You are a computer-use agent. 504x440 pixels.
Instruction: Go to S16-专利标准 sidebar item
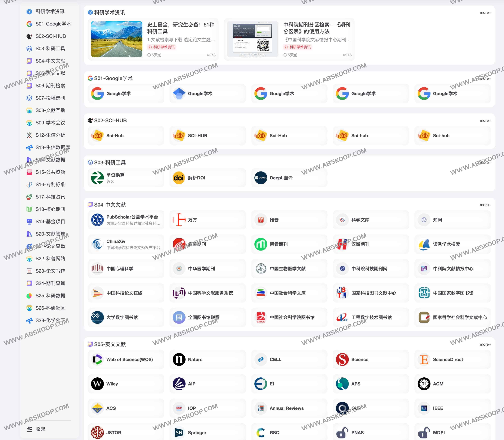coord(50,184)
